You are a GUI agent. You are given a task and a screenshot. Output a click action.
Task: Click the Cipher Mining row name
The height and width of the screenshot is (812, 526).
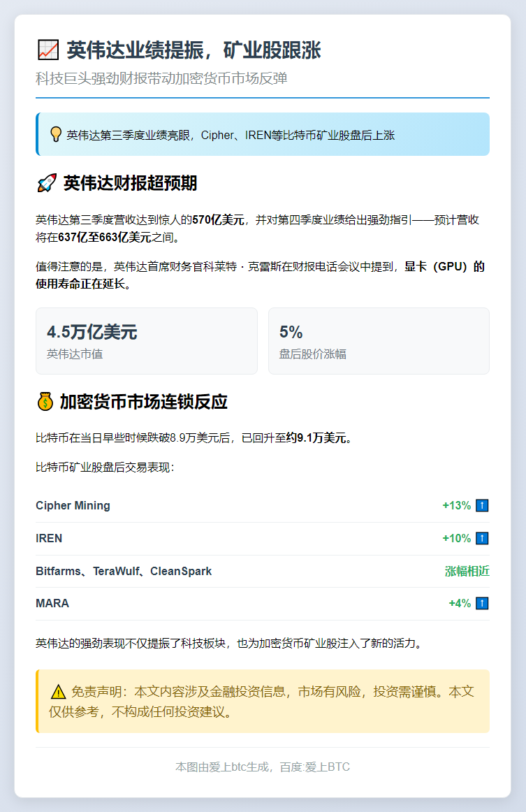point(73,505)
